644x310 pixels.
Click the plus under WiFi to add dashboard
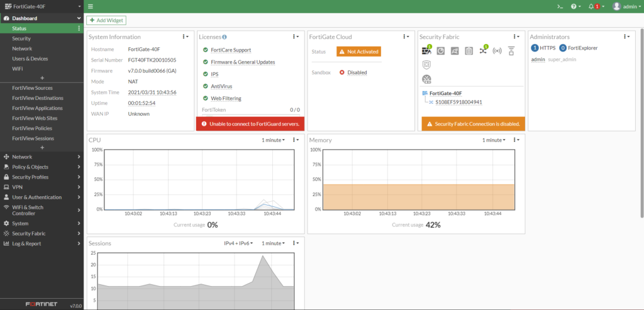click(x=42, y=77)
